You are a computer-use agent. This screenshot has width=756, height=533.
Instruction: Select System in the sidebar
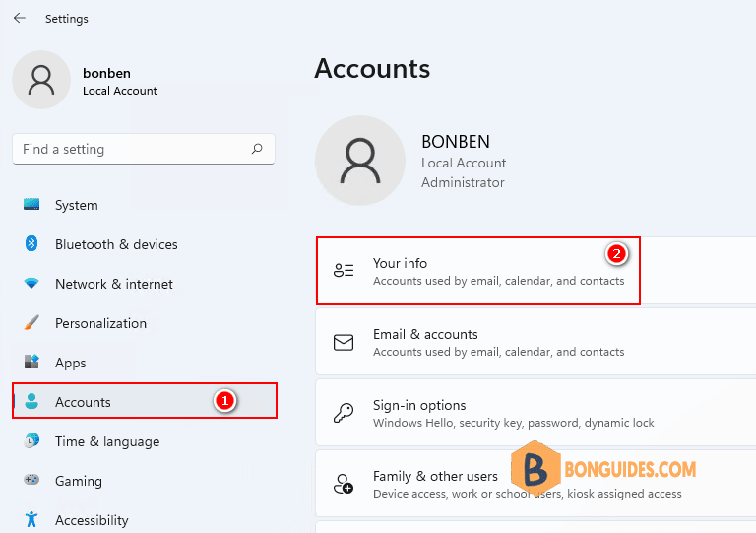[76, 205]
